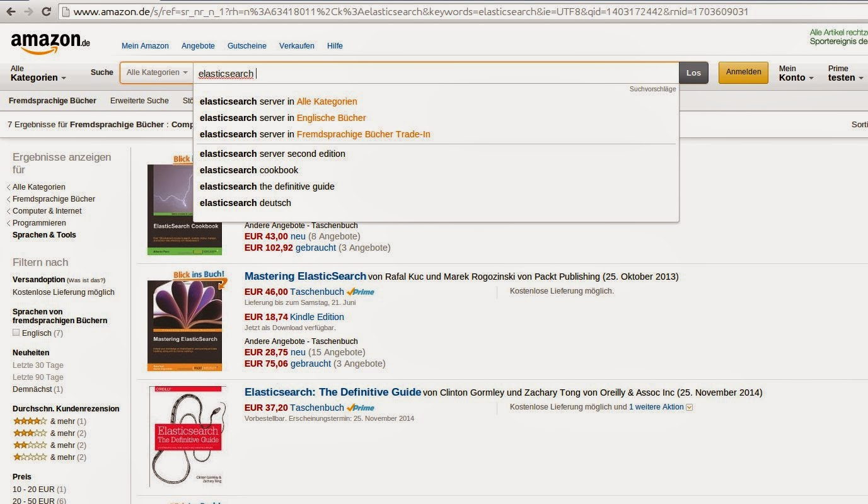The image size is (868, 504).
Task: Select the Fremdsprachige Bücher subnav tab
Action: pos(52,101)
